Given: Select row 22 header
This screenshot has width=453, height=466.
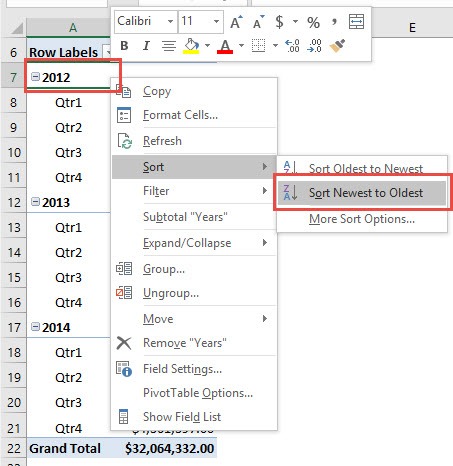Looking at the screenshot, I should pos(14,448).
